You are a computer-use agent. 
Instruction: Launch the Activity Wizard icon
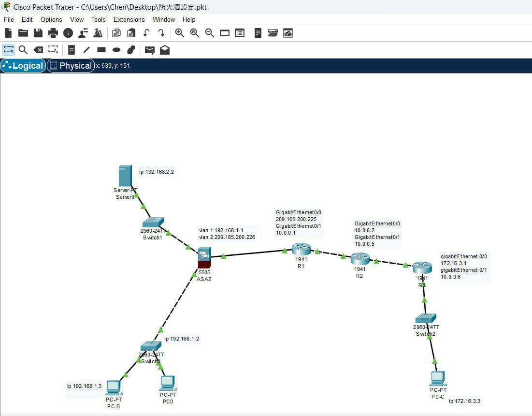click(x=83, y=33)
